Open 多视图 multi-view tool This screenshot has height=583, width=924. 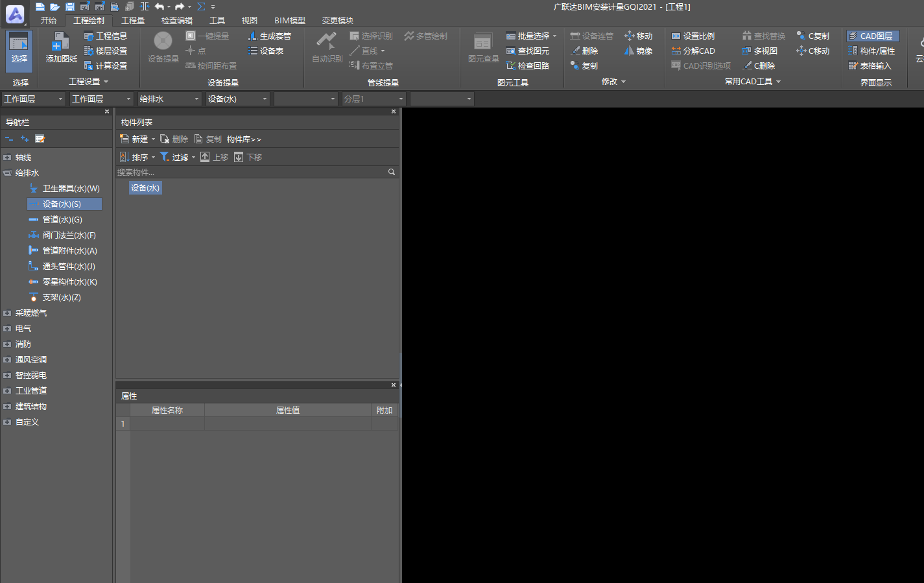(760, 51)
